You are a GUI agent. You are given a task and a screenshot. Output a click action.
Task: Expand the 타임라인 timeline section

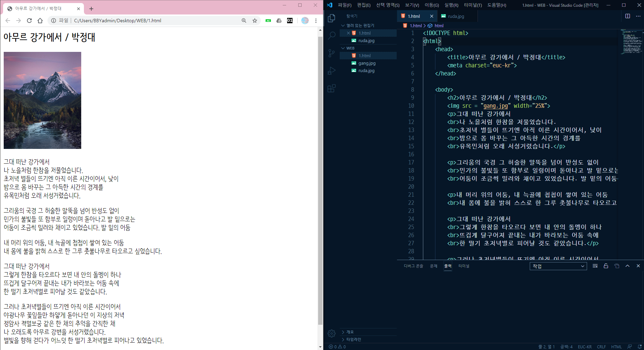(x=368, y=340)
